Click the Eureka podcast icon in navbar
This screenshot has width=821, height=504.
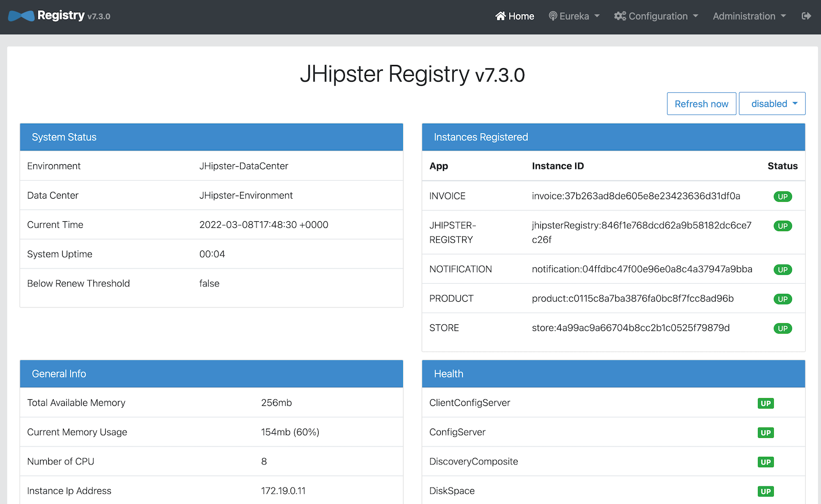(x=553, y=16)
